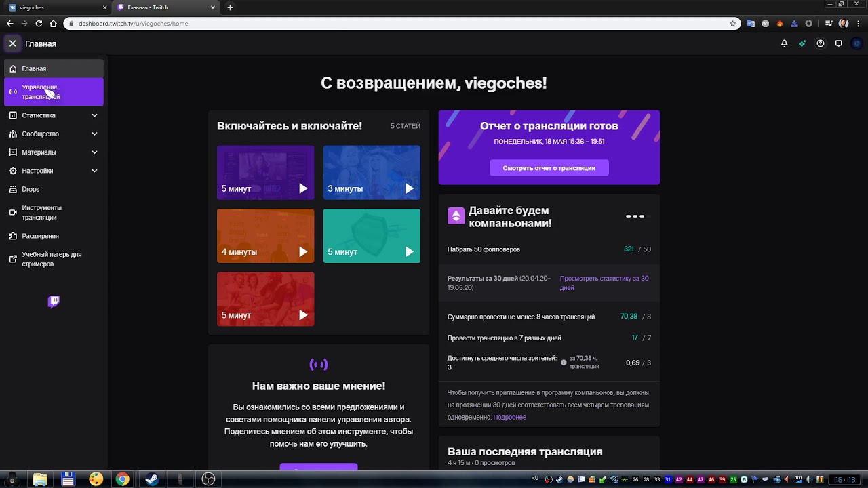Expand the Материалы section
Viewport: 868px width, 488px height.
(x=54, y=152)
